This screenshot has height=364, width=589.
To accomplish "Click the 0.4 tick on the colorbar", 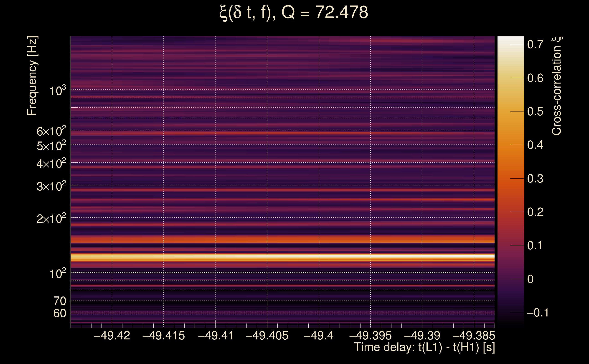I will click(535, 145).
